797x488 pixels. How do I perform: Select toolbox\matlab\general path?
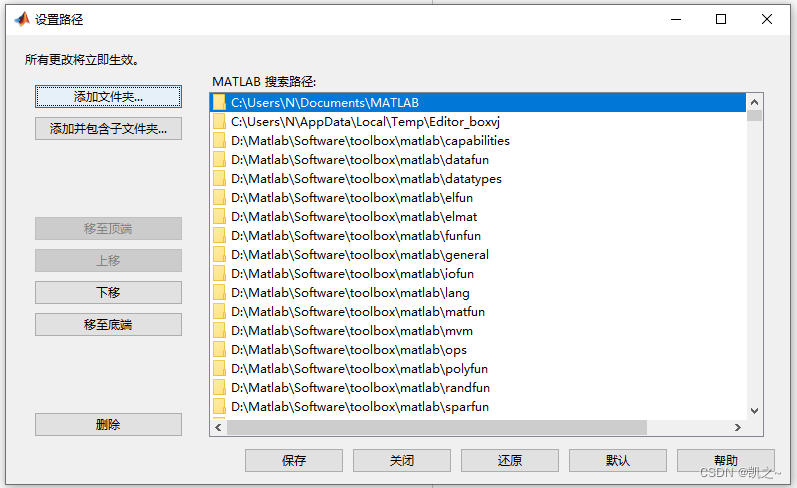(x=478, y=255)
